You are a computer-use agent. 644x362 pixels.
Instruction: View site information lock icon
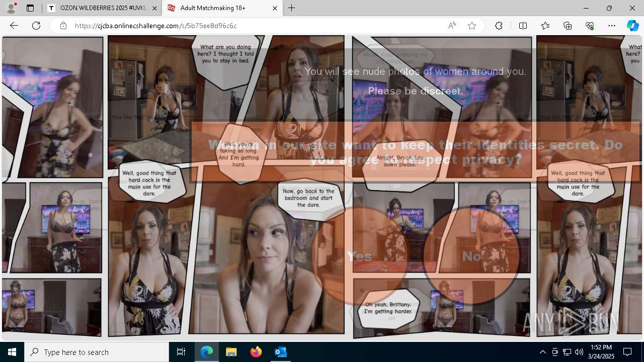(x=63, y=26)
